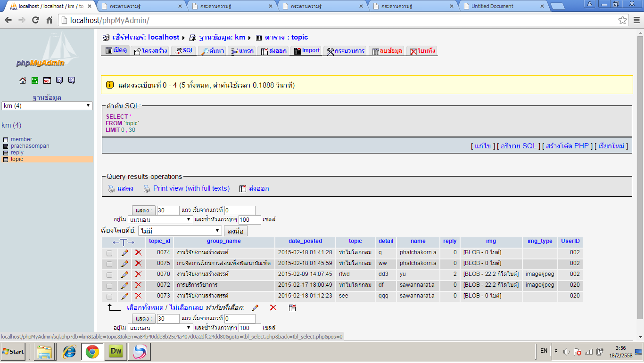Open browse icon for member table
This screenshot has height=363, width=644.
point(6,140)
